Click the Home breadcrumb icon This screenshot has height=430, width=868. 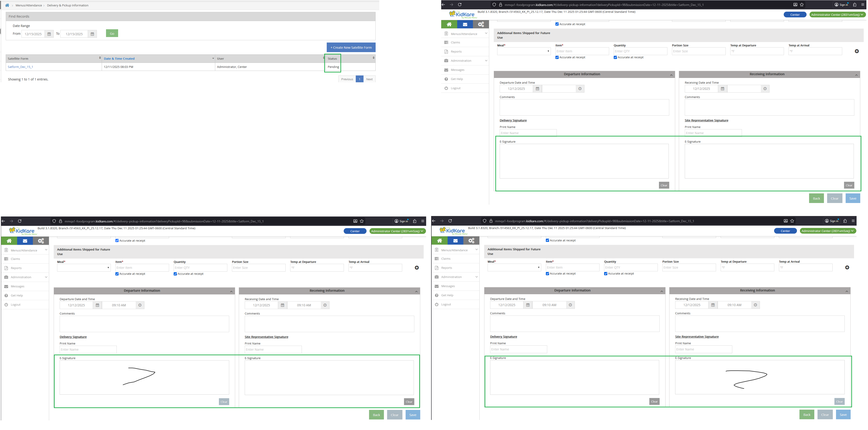tap(7, 5)
